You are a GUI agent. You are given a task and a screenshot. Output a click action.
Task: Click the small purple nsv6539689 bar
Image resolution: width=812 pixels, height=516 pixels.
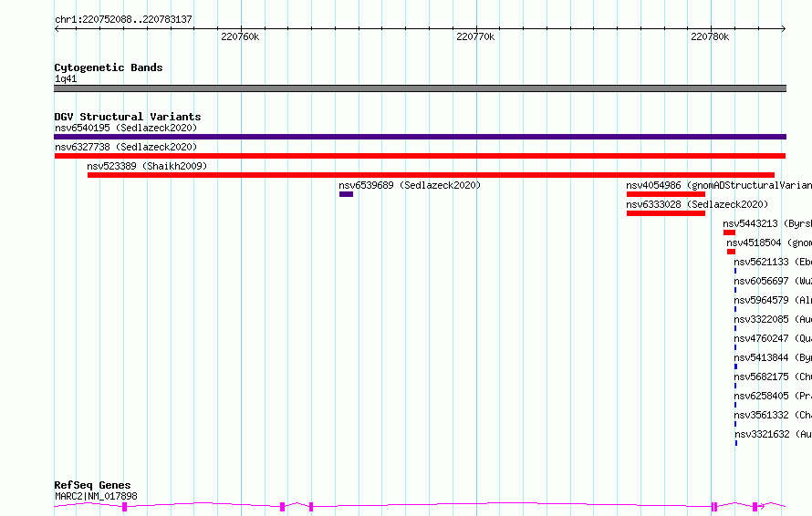(x=346, y=194)
